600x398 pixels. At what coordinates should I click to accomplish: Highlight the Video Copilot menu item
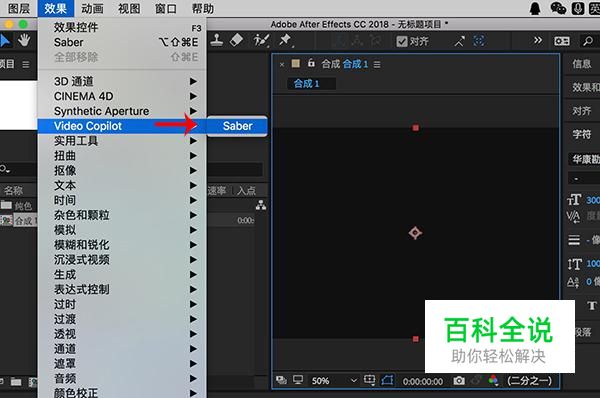122,126
